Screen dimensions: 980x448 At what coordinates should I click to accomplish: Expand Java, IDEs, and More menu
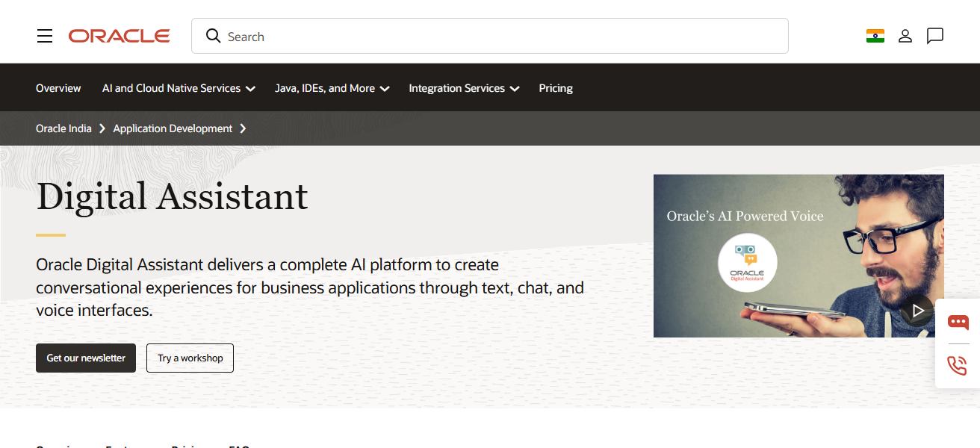332,88
